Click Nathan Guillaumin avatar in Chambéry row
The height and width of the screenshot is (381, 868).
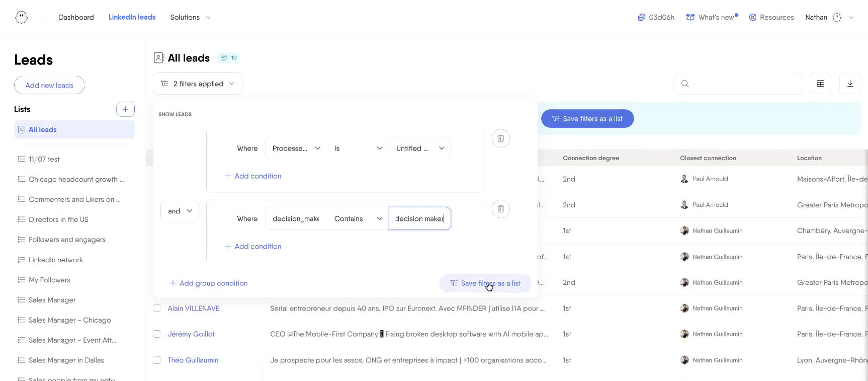pos(684,231)
